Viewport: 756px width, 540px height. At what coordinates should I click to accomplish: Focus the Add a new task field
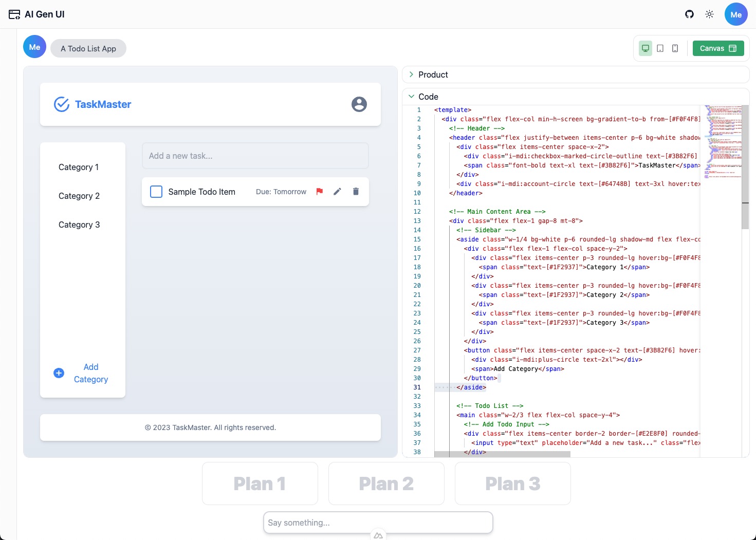255,156
